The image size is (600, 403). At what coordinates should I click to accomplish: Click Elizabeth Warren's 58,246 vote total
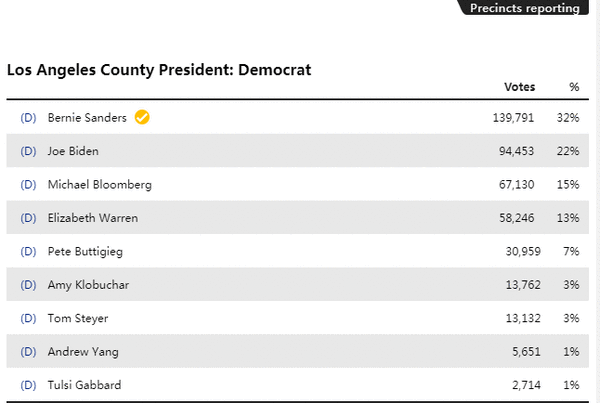(516, 218)
